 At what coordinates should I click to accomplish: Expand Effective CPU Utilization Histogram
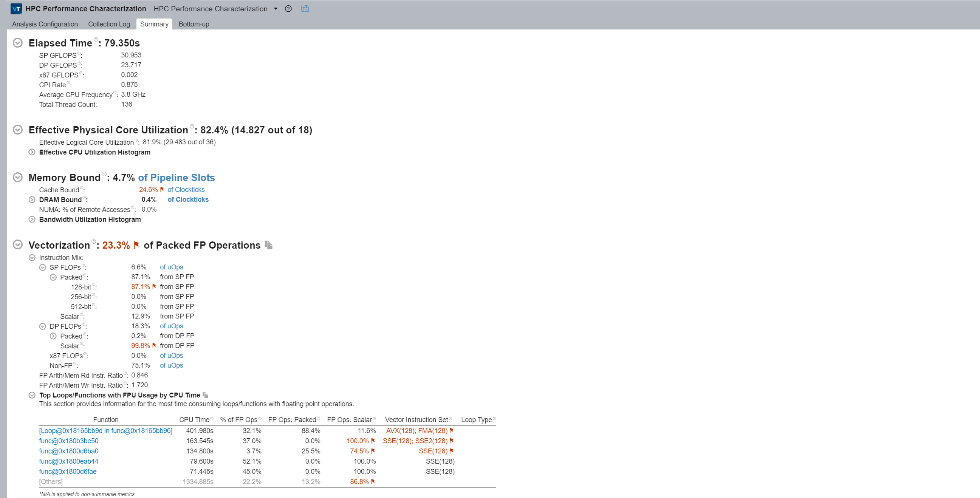click(32, 152)
